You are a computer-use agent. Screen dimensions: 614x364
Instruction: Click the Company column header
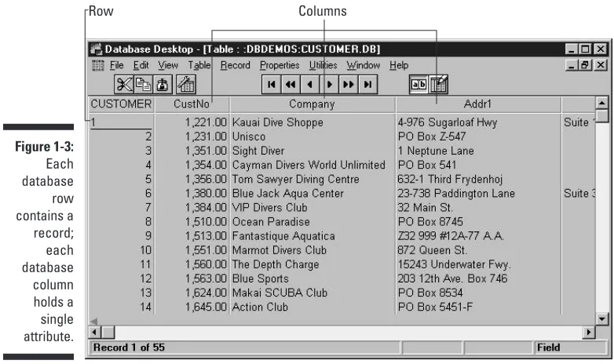tap(312, 104)
